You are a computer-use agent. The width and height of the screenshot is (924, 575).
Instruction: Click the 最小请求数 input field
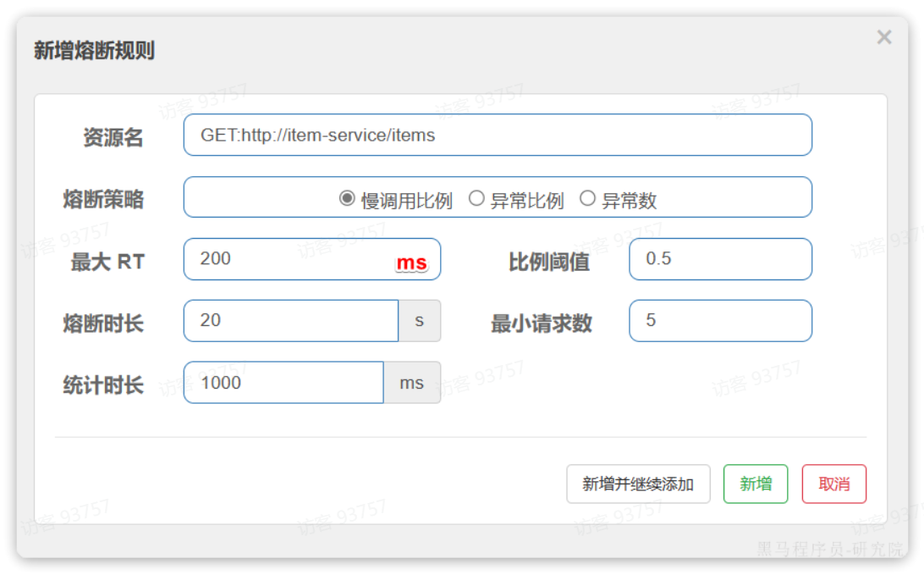click(x=720, y=321)
